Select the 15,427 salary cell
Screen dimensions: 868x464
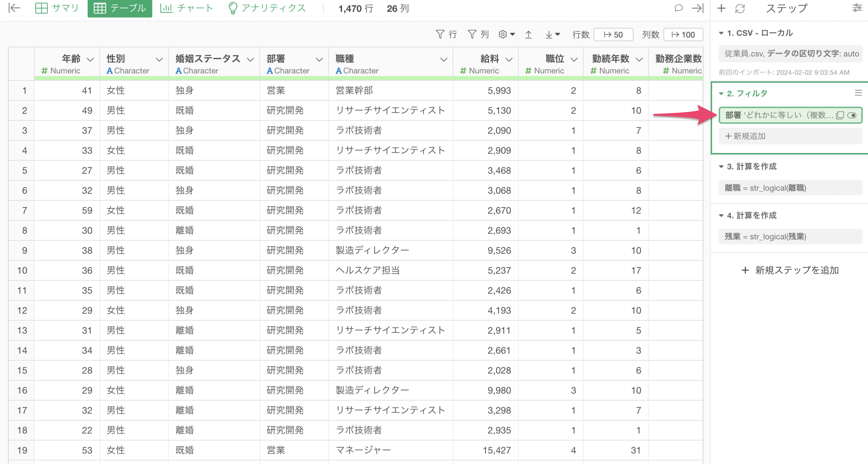486,450
